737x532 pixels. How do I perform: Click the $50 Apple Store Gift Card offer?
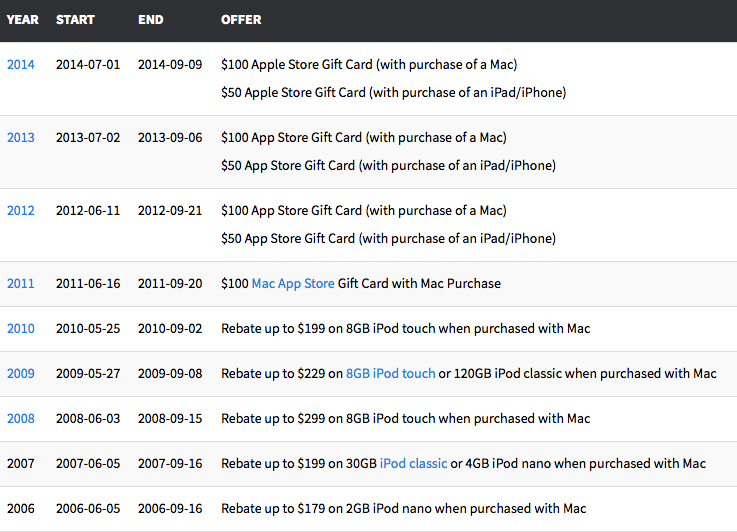pos(393,92)
